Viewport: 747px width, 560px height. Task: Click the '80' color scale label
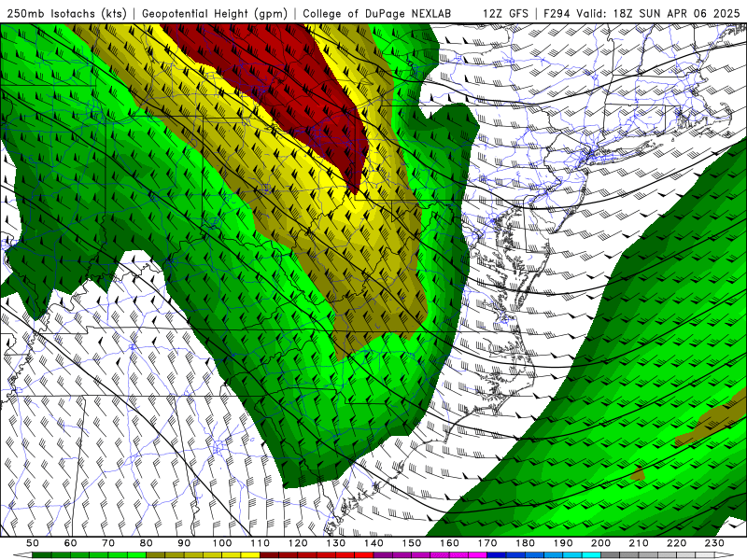(146, 543)
